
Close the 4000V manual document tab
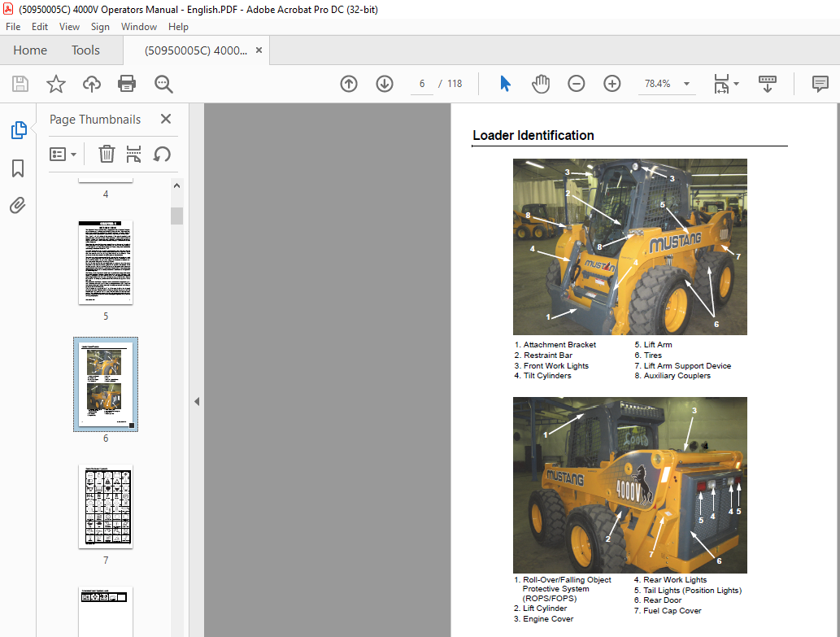pos(259,50)
